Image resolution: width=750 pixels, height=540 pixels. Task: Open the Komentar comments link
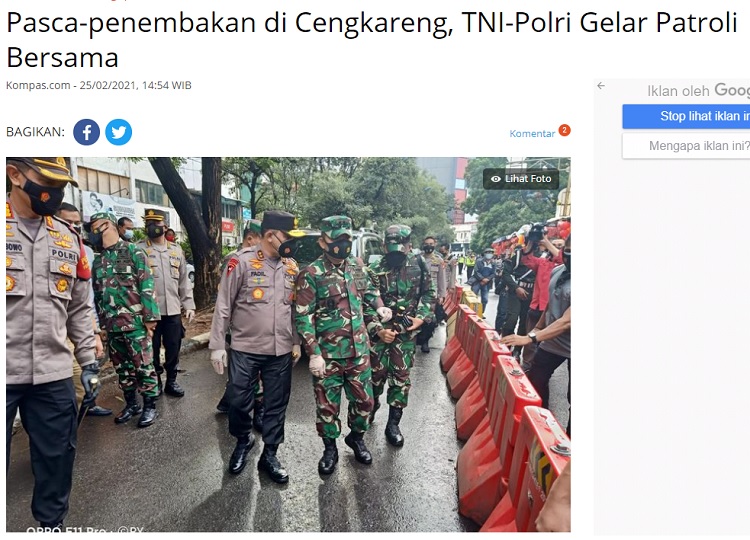click(532, 133)
